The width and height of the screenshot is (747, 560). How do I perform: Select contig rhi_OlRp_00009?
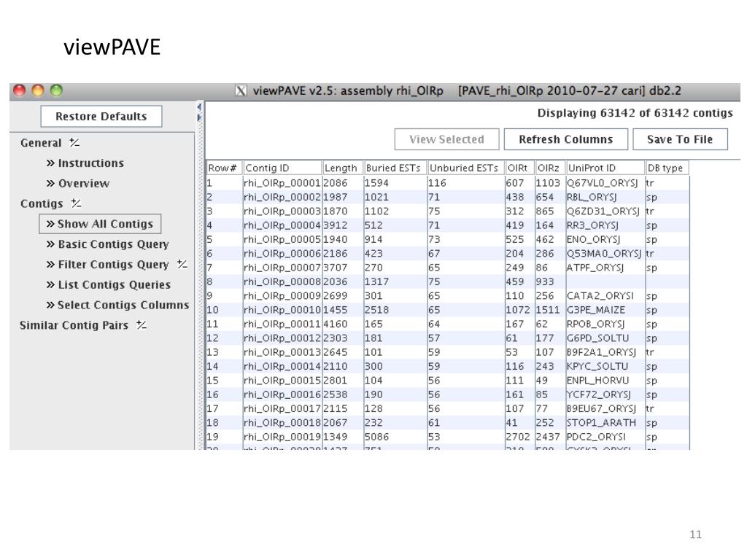[x=282, y=296]
